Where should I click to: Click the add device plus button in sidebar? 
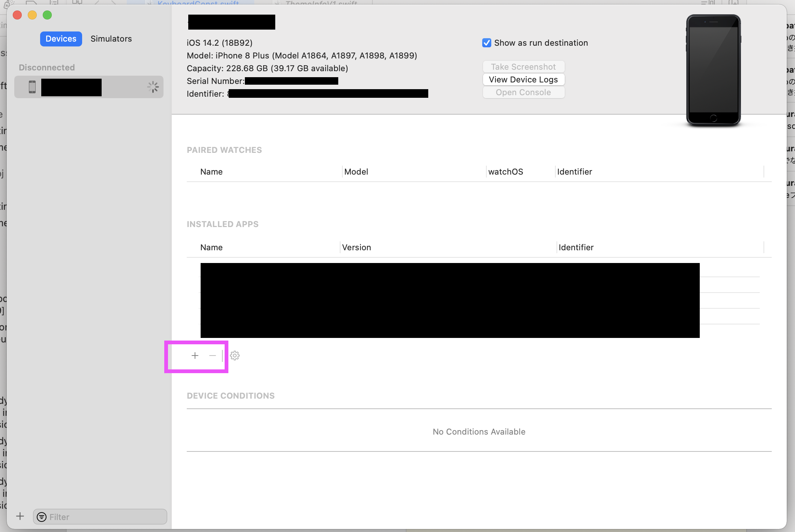(20, 516)
